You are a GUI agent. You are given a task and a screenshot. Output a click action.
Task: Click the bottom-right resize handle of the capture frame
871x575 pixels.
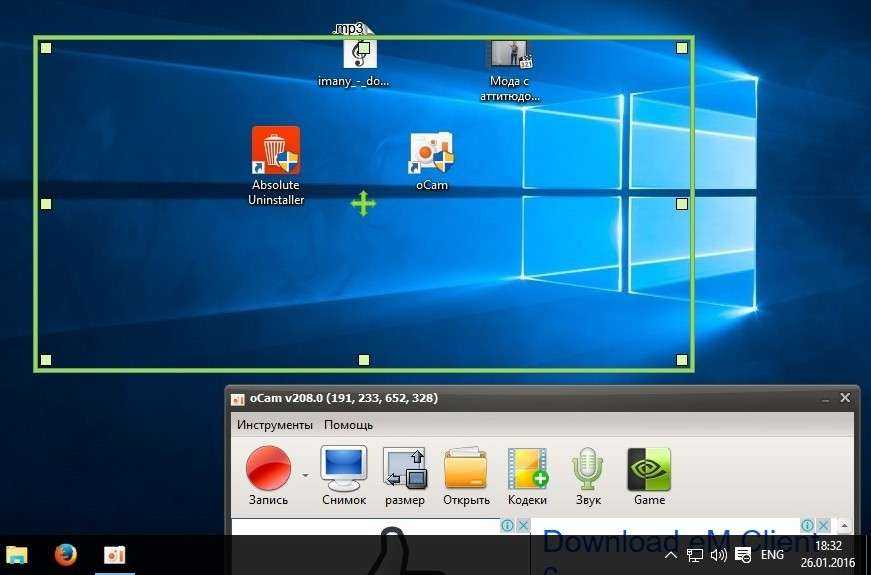point(682,360)
